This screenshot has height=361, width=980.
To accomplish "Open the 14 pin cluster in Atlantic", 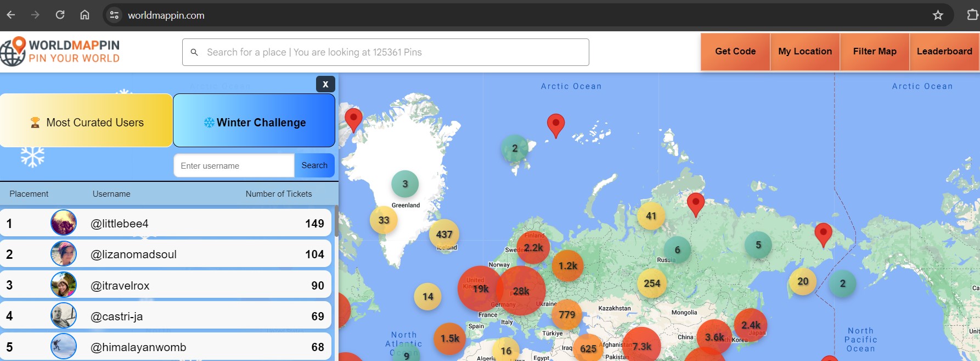I will click(428, 297).
